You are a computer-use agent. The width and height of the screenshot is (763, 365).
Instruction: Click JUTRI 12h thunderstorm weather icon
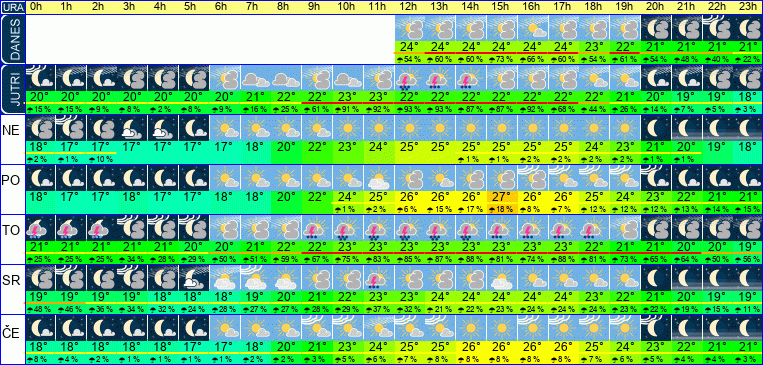click(x=410, y=78)
